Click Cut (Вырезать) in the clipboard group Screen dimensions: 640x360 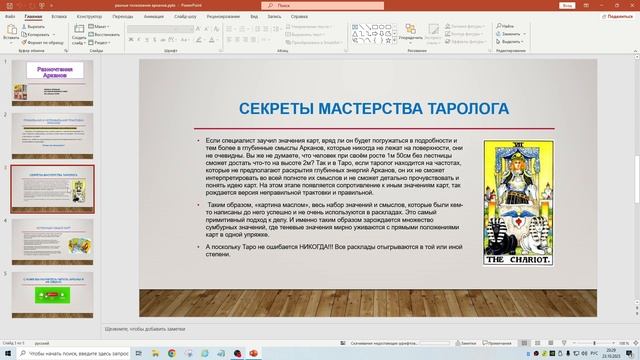(x=33, y=27)
